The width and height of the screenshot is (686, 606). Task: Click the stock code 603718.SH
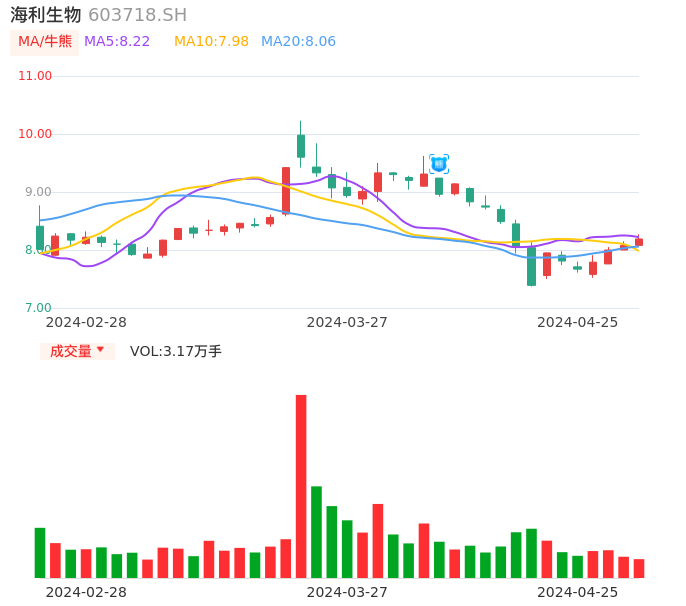(137, 15)
